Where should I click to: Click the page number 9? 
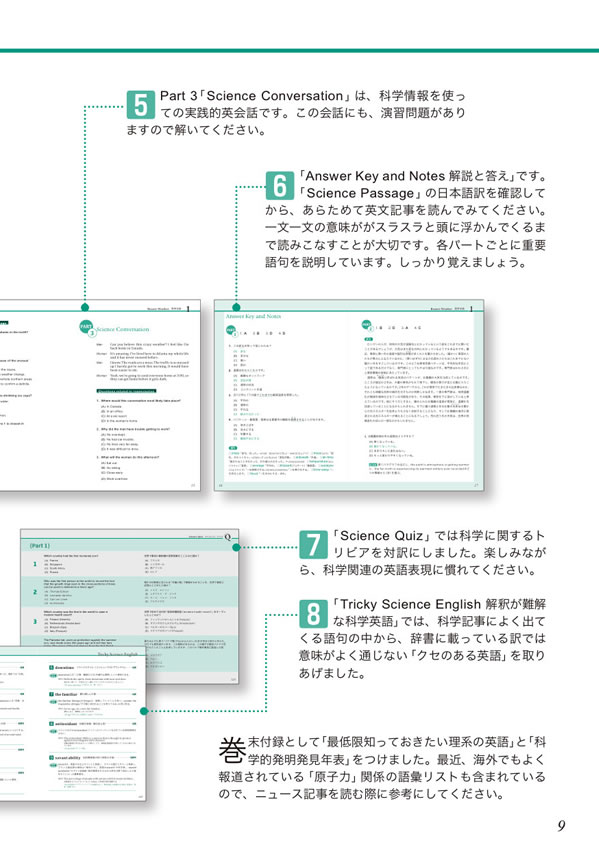[562, 826]
